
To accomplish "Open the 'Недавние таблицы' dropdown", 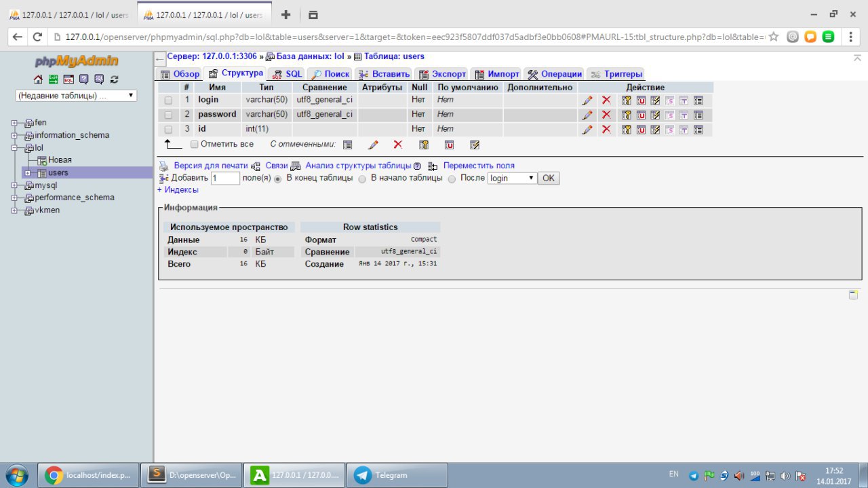I will click(76, 96).
